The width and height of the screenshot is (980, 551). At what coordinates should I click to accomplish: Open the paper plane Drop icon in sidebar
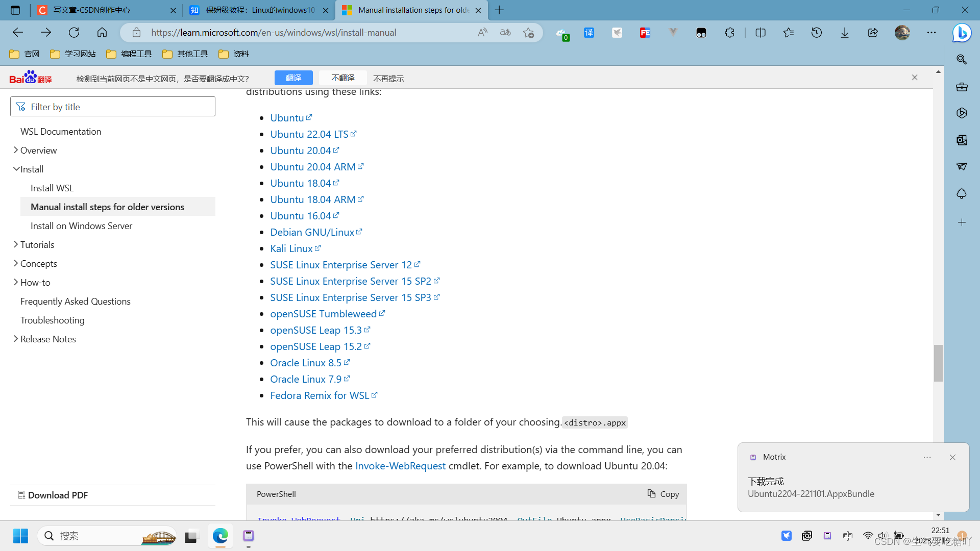(x=962, y=166)
